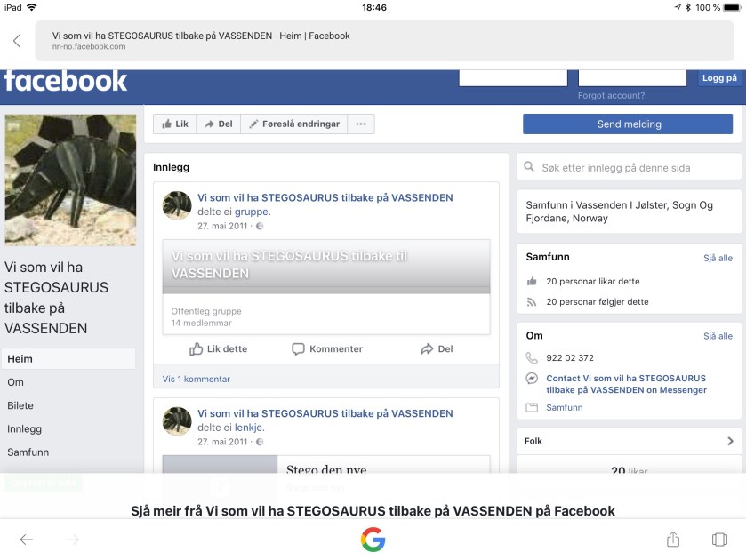Click the Facebook logo
Image resolution: width=746 pixels, height=560 pixels.
[x=66, y=81]
